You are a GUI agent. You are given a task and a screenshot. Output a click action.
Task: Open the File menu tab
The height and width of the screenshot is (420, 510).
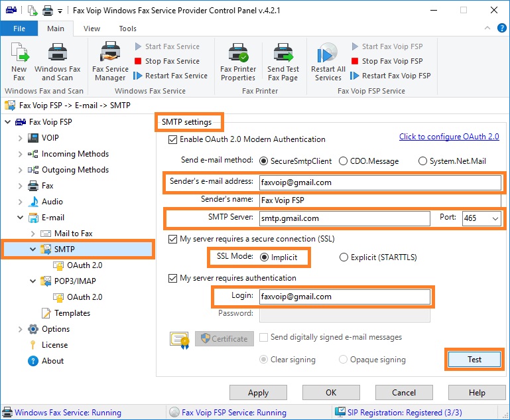19,29
